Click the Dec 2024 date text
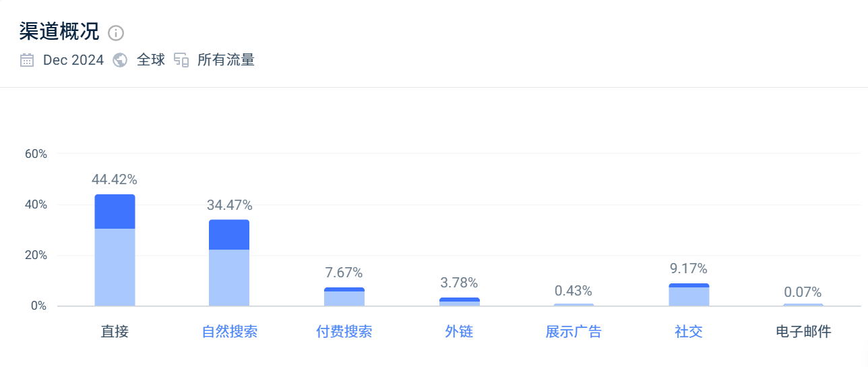Viewport: 868px width, 367px height. tap(73, 60)
